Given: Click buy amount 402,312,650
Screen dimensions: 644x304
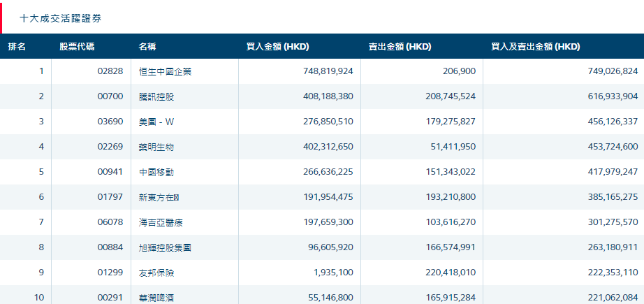Looking at the screenshot, I should 328,147.
